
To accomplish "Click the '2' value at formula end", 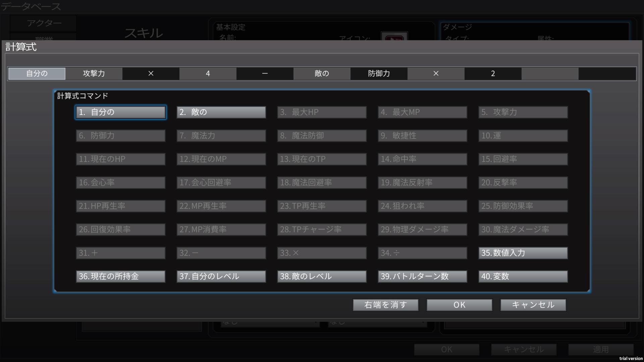I will pos(493,74).
